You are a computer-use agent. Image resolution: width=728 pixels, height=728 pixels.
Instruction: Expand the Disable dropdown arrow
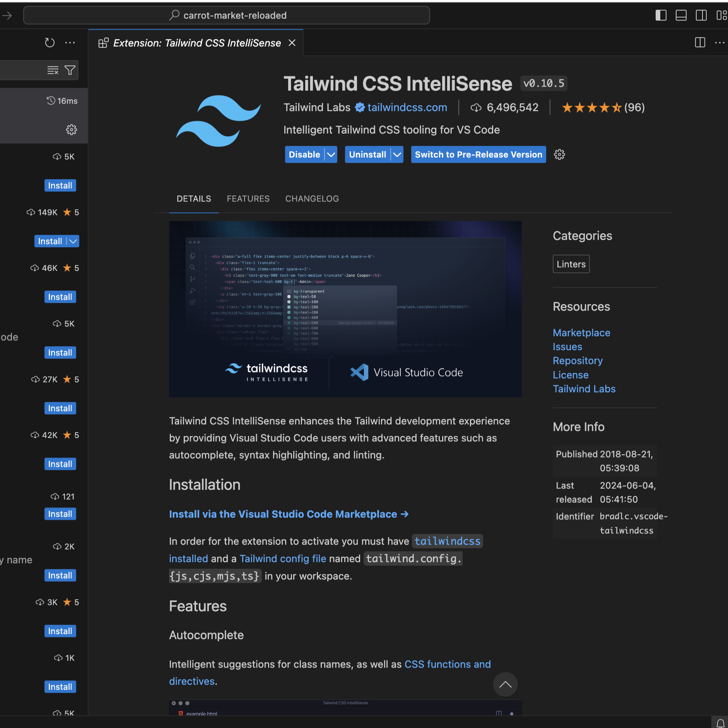(x=331, y=155)
